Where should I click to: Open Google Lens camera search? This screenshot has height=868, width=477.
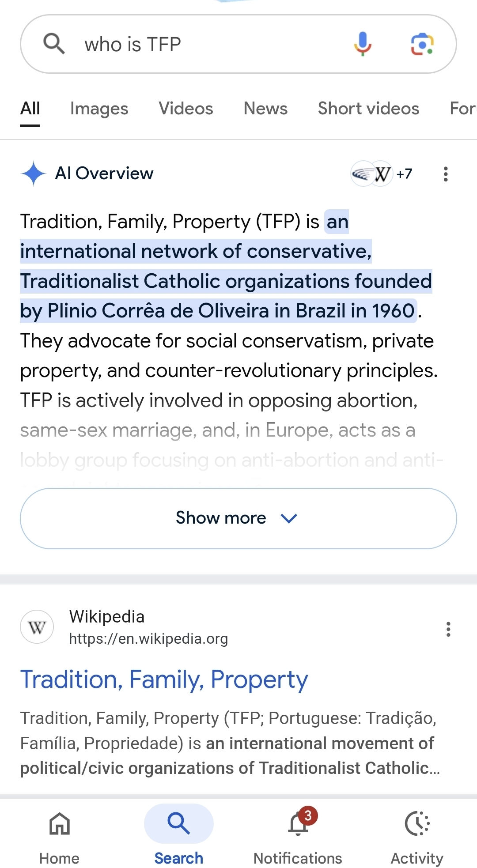tap(422, 44)
